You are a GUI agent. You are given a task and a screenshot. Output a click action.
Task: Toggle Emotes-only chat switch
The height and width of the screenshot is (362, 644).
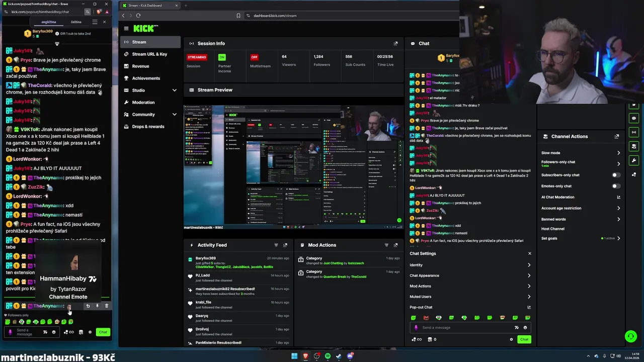[616, 186]
